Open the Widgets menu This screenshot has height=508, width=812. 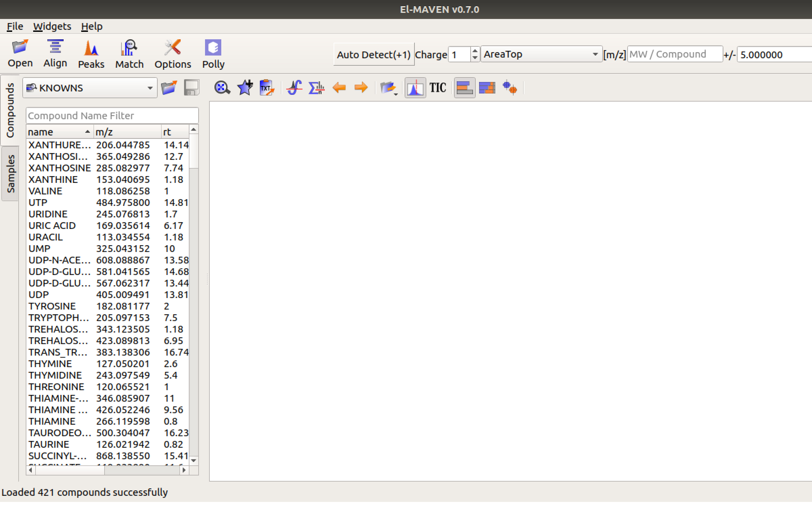point(52,26)
